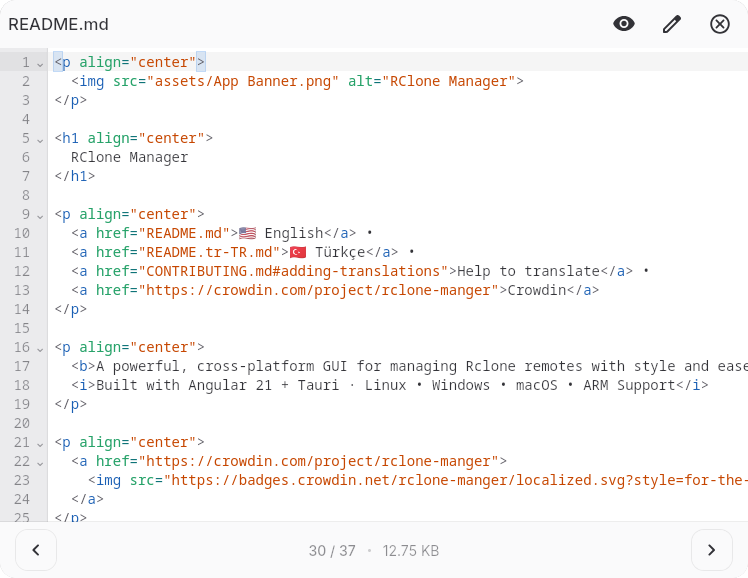Click the word macOS on line 18
This screenshot has width=748, height=578.
(x=537, y=385)
